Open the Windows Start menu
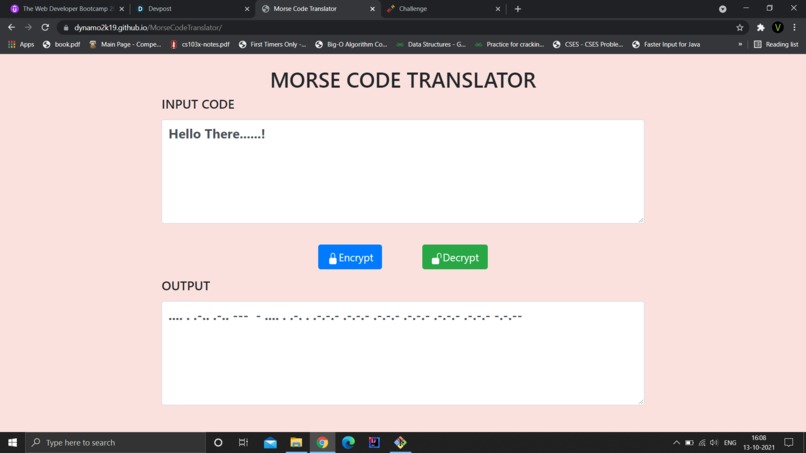 pos(12,442)
